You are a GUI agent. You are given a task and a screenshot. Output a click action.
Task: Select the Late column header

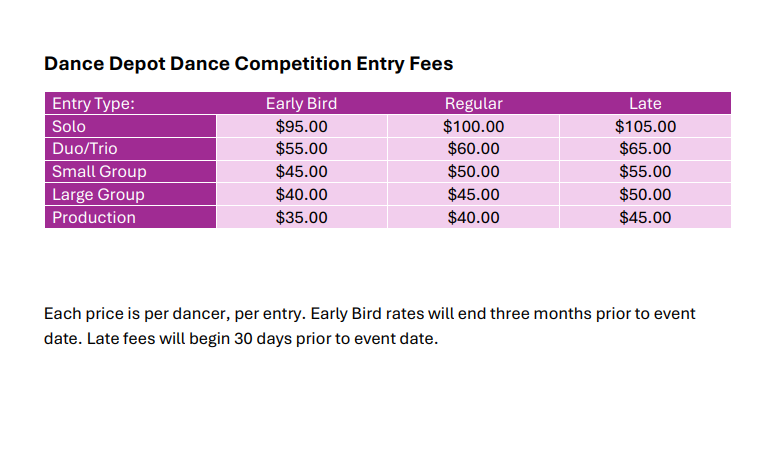645,104
